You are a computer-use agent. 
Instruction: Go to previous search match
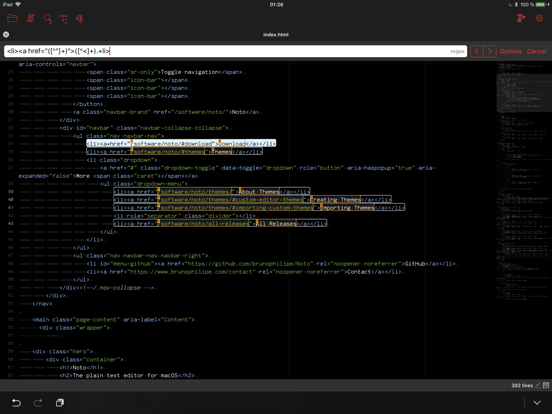click(x=477, y=51)
